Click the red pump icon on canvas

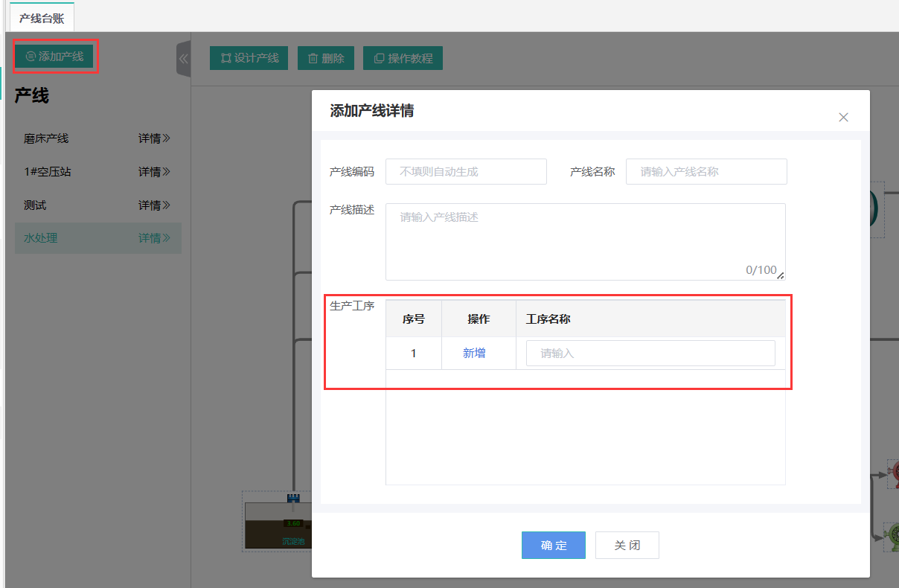(x=892, y=472)
